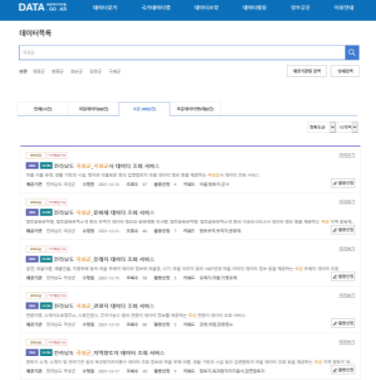Open the results-per-page dropdown

tap(347, 127)
